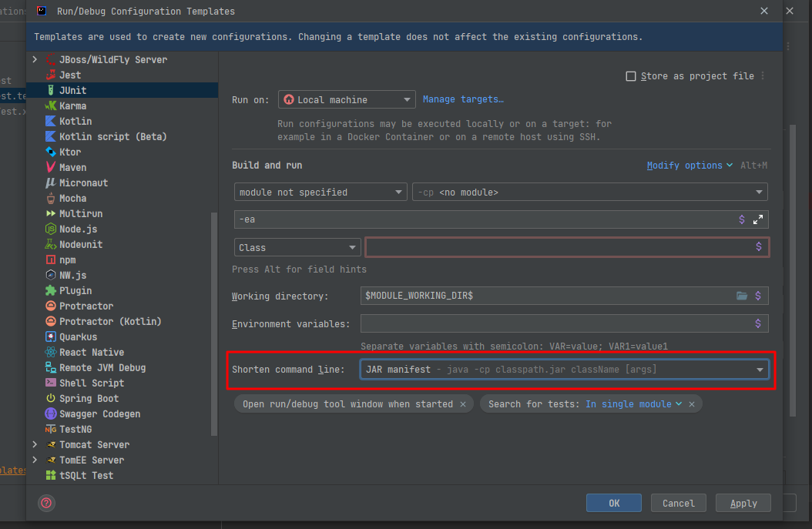Viewport: 812px width, 529px height.
Task: Insert macro in Working directory field
Action: point(758,296)
